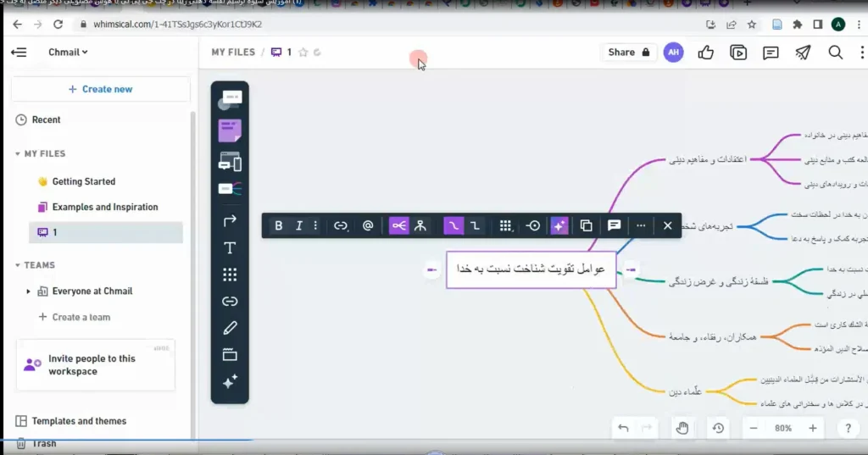Toggle Bold in the node toolbar
868x455 pixels.
coord(278,226)
